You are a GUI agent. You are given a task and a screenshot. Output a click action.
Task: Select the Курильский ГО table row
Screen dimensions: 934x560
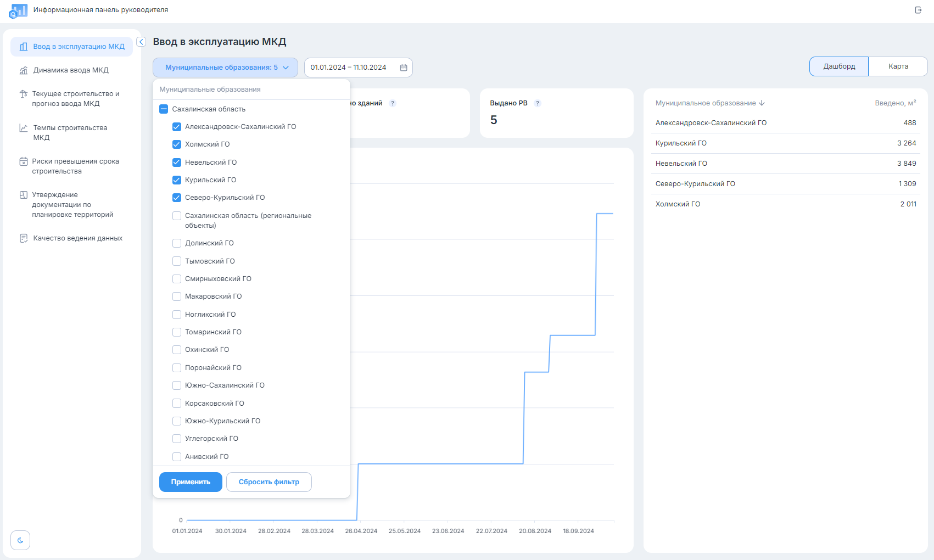786,143
